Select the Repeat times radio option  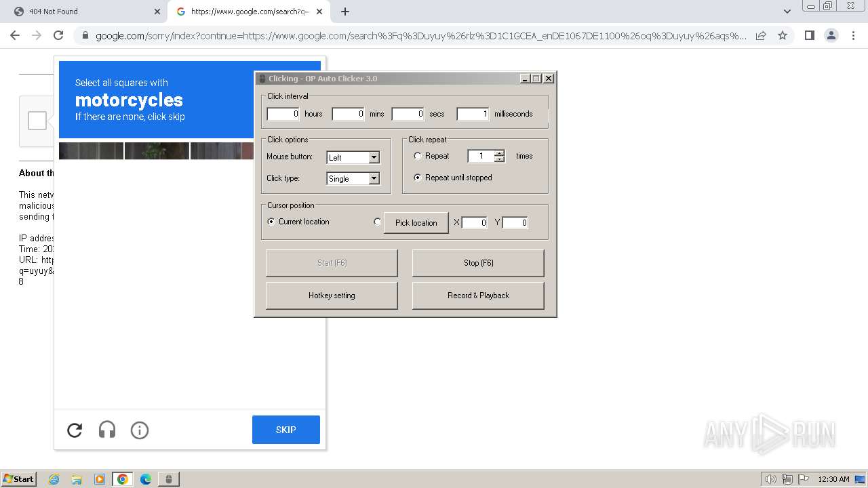click(418, 156)
